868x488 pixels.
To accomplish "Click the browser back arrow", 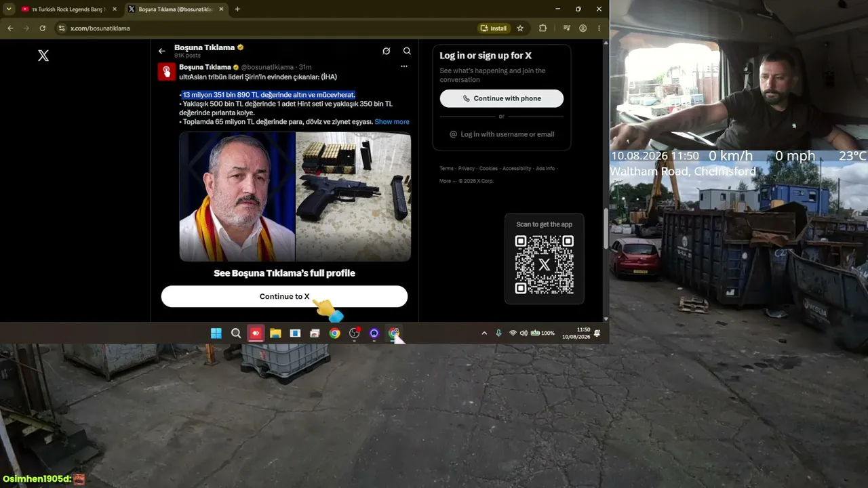I will pyautogui.click(x=10, y=28).
